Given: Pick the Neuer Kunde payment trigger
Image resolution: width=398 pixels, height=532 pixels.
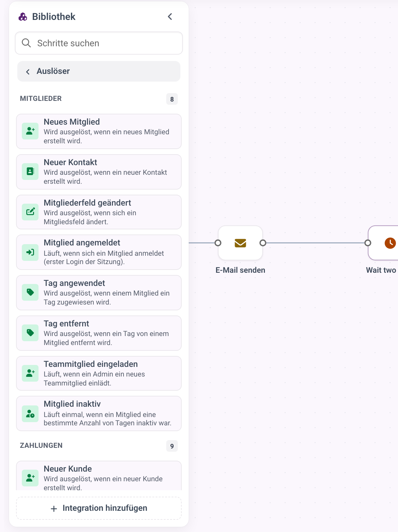Looking at the screenshot, I should 99,476.
